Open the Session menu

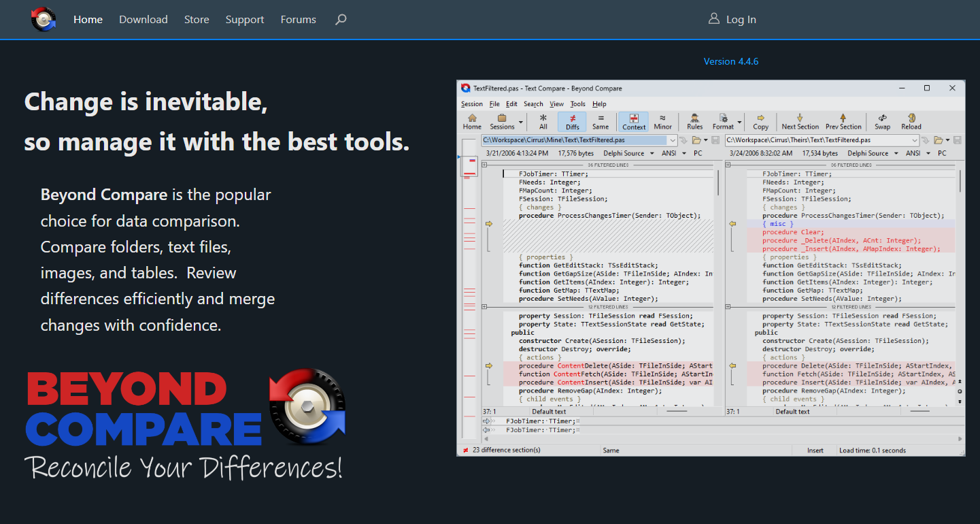(x=472, y=104)
